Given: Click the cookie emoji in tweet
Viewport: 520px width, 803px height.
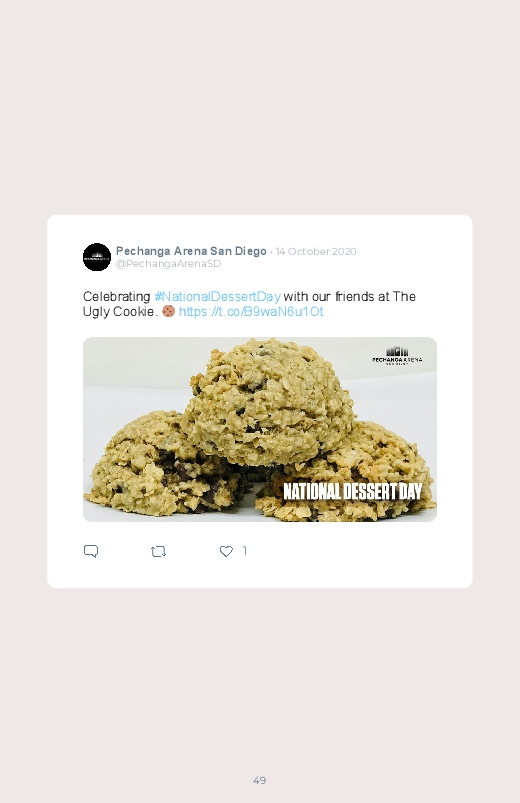Looking at the screenshot, I should [169, 311].
